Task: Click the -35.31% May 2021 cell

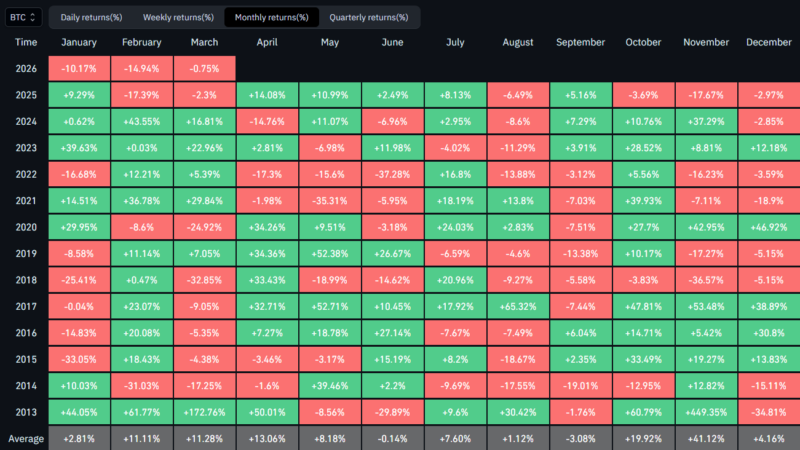Action: (330, 201)
